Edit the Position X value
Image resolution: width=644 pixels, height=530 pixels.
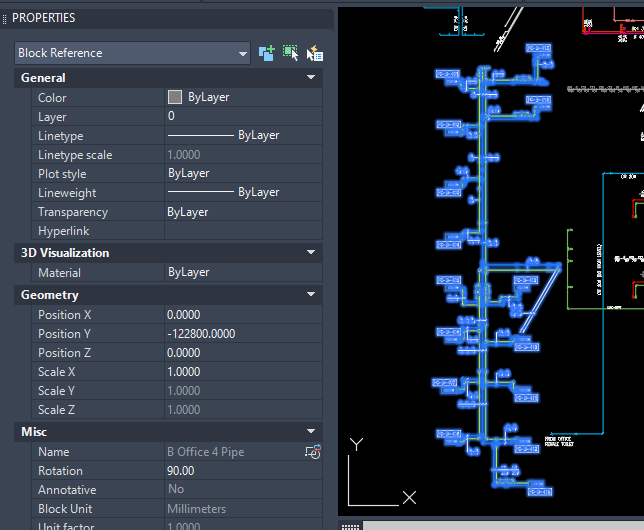tap(243, 315)
